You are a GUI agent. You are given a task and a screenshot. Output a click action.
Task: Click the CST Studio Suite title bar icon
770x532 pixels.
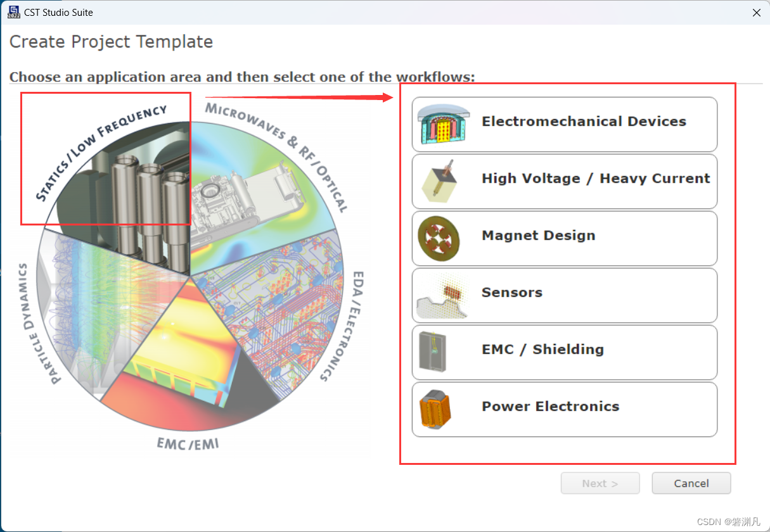click(x=13, y=12)
